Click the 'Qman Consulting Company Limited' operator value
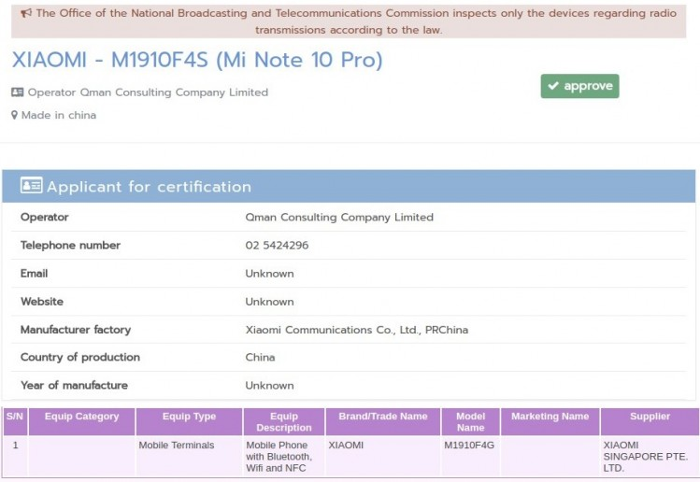This screenshot has height=482, width=700. pos(339,217)
